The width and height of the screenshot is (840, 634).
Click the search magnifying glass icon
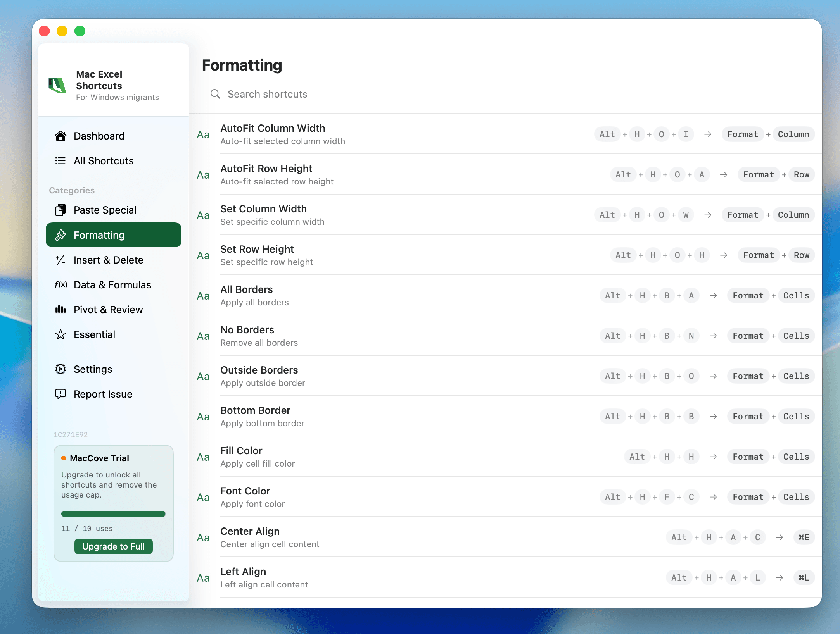tap(215, 94)
